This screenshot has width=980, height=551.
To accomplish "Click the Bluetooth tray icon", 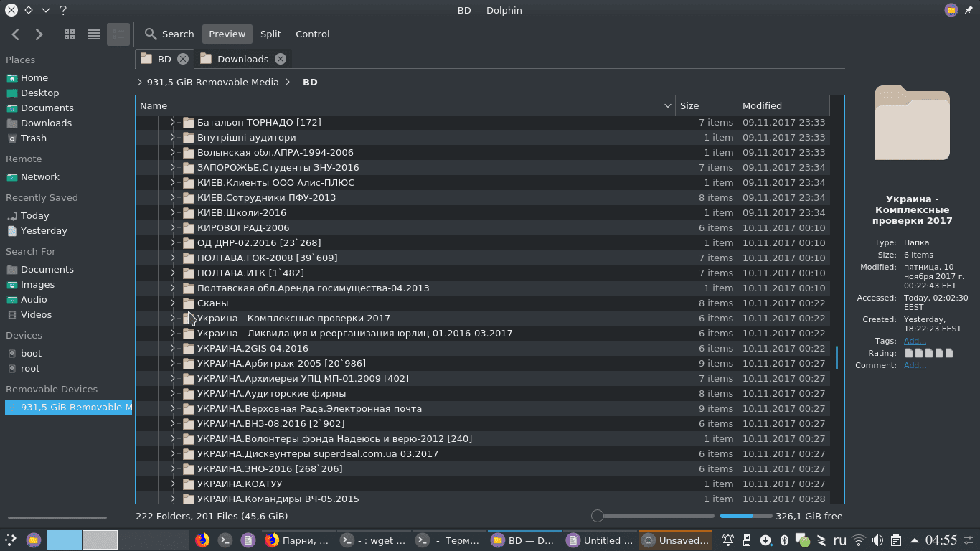I will coord(784,540).
